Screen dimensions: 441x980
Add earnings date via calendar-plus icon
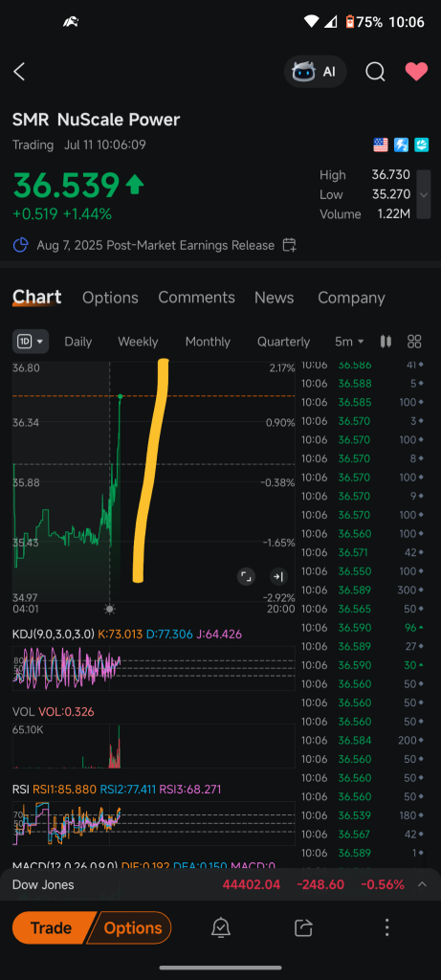(x=289, y=245)
